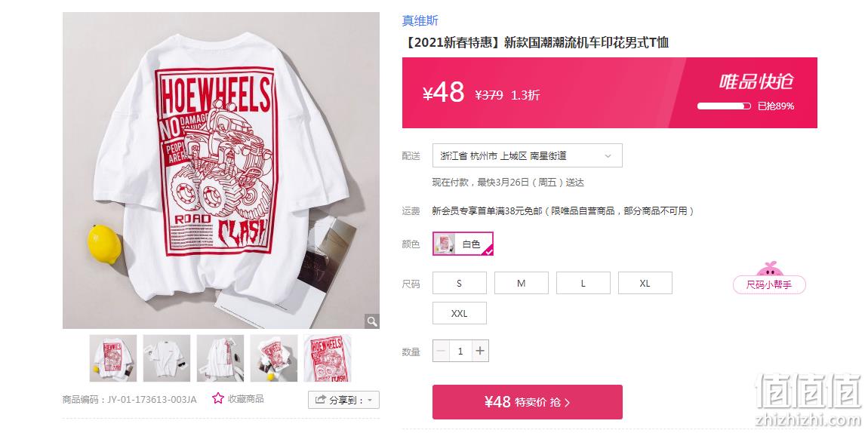868x433 pixels.
Task: Open the delivery address dropdown 浙江省 杭州市
Action: click(527, 155)
